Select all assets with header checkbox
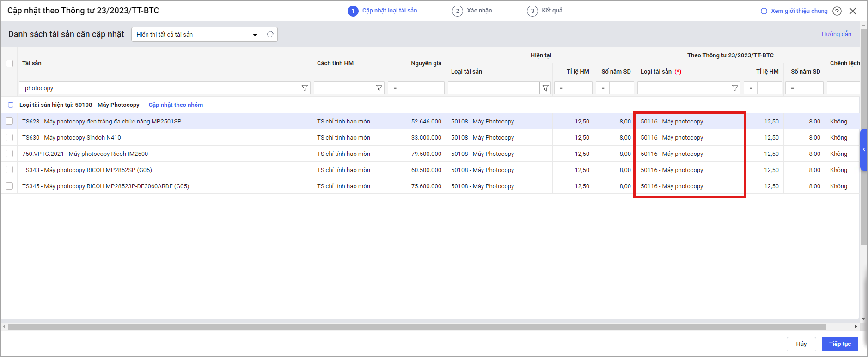 pyautogui.click(x=9, y=63)
